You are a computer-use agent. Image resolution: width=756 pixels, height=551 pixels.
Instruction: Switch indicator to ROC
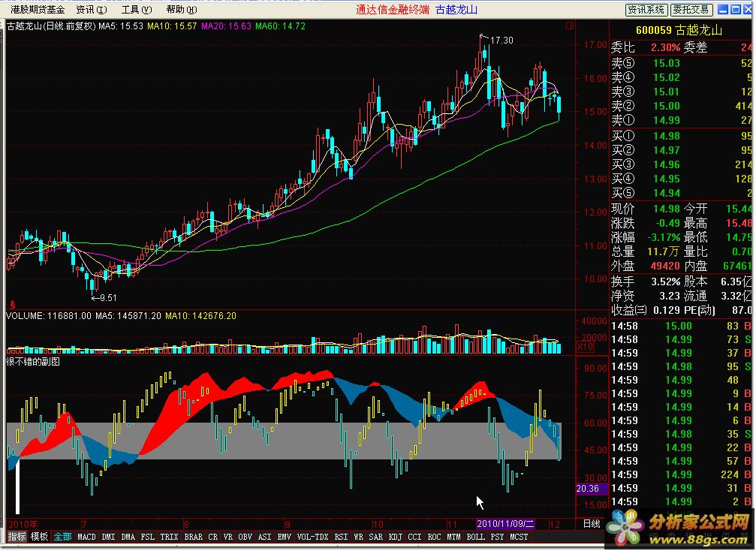click(x=434, y=537)
